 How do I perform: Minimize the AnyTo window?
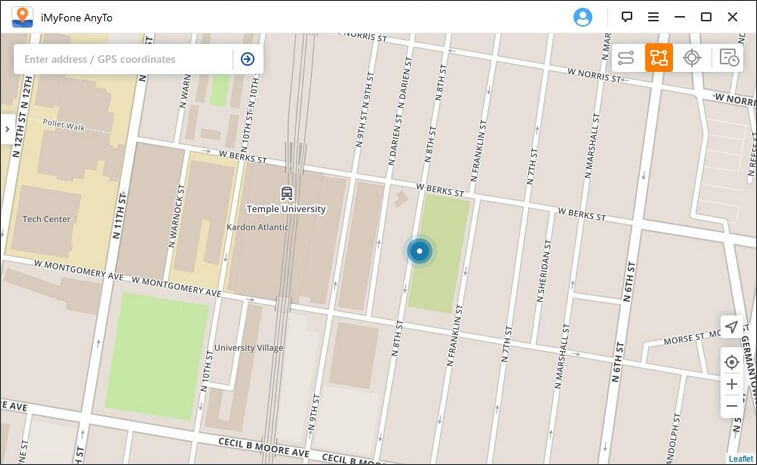click(680, 17)
